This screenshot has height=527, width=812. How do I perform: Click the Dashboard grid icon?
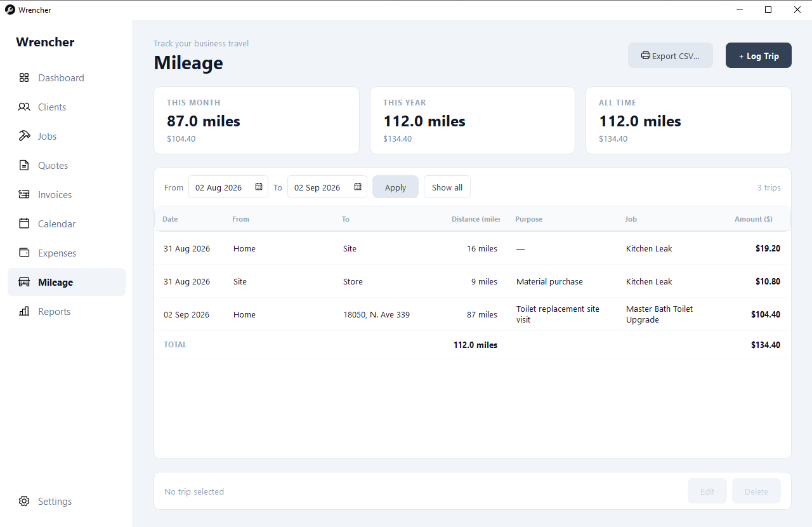[24, 77]
